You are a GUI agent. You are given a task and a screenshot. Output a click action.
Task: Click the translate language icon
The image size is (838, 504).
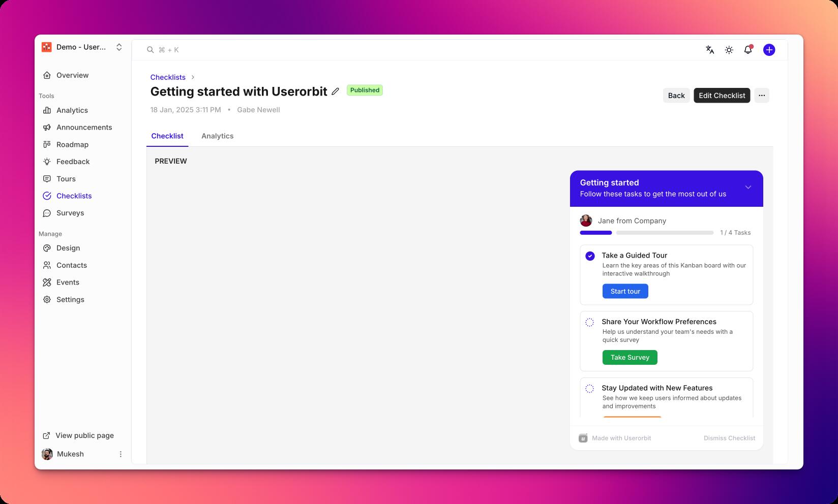coord(710,50)
